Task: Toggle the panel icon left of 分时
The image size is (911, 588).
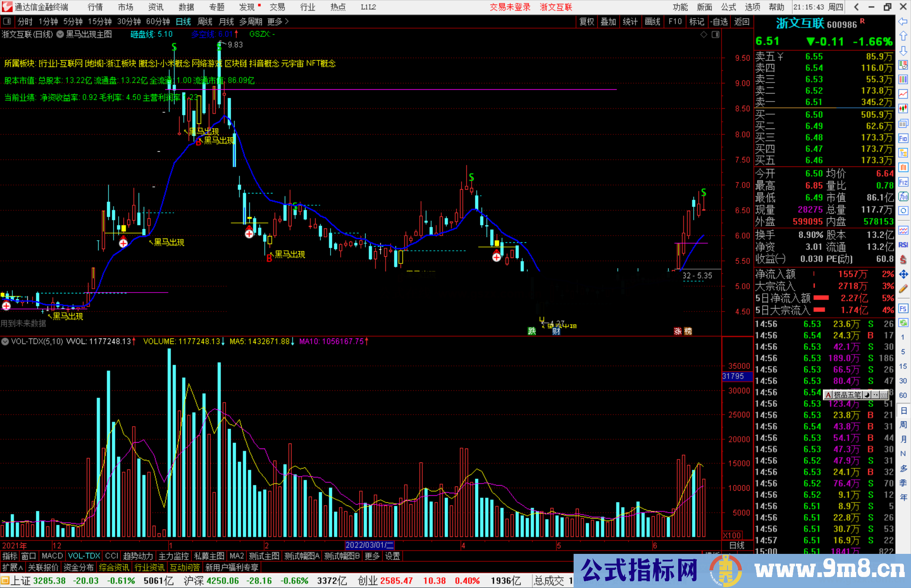Action: [x=7, y=21]
